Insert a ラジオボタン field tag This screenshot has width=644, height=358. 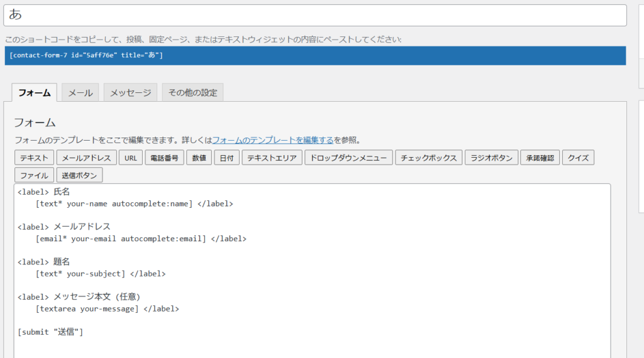492,158
